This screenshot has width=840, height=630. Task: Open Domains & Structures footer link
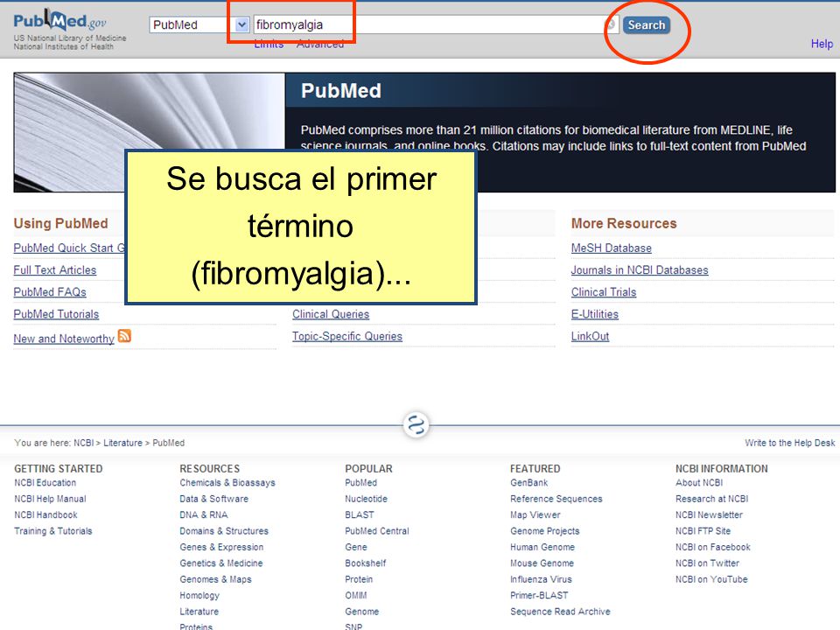[224, 531]
